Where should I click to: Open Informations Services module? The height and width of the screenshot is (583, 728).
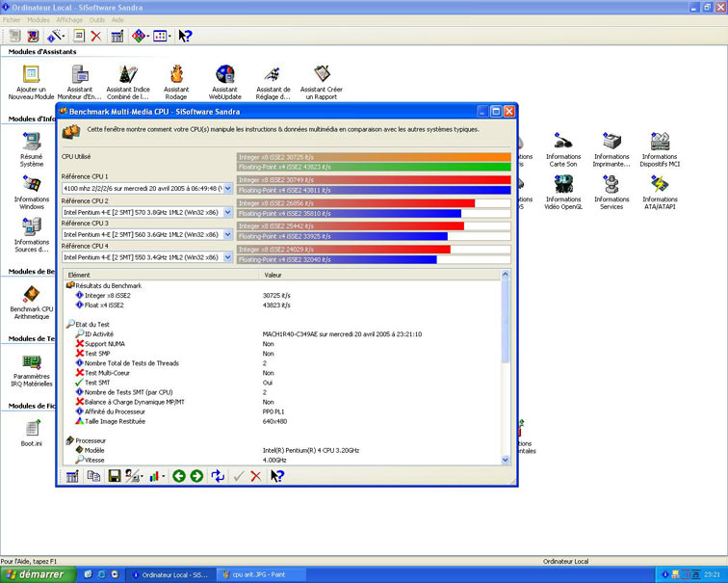coord(611,192)
